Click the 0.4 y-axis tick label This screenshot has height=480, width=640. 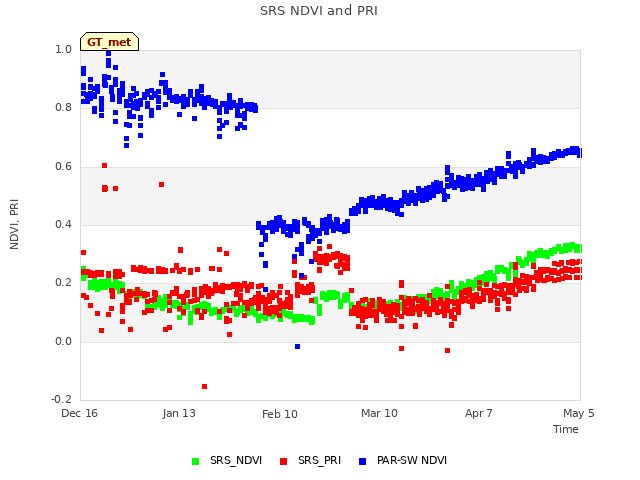[63, 224]
